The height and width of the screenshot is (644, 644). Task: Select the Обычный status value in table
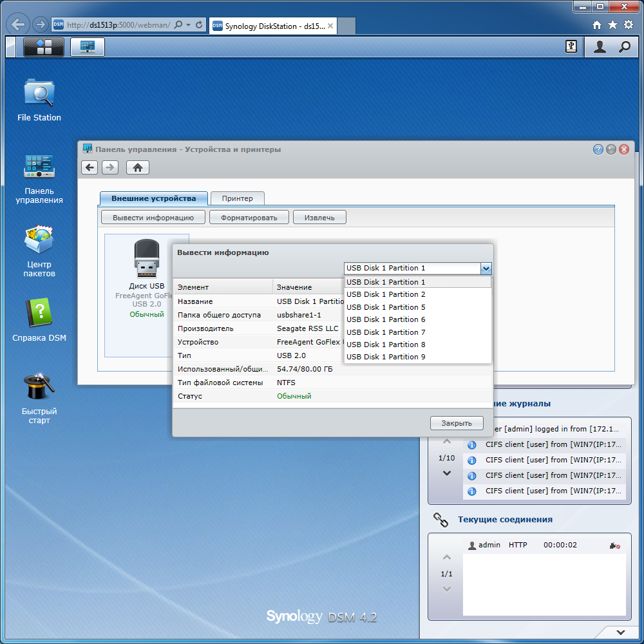click(x=294, y=396)
